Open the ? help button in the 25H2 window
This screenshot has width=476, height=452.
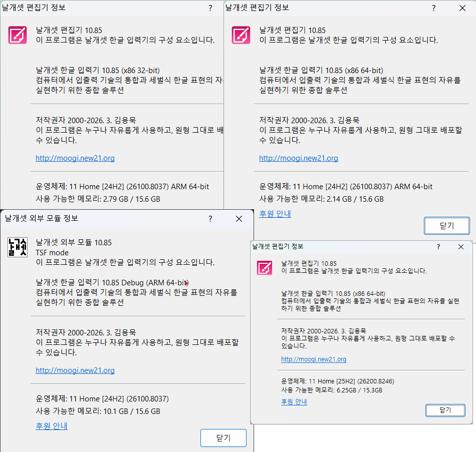point(438,247)
